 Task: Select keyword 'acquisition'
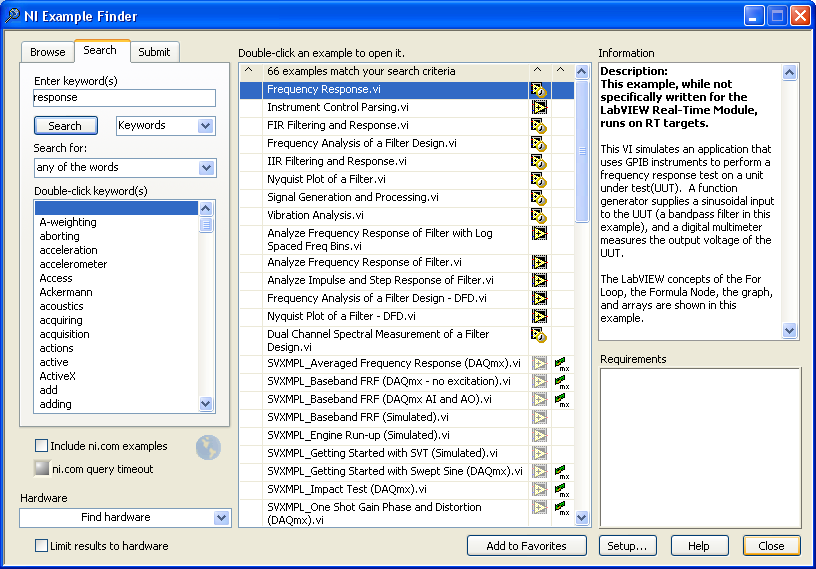(65, 334)
